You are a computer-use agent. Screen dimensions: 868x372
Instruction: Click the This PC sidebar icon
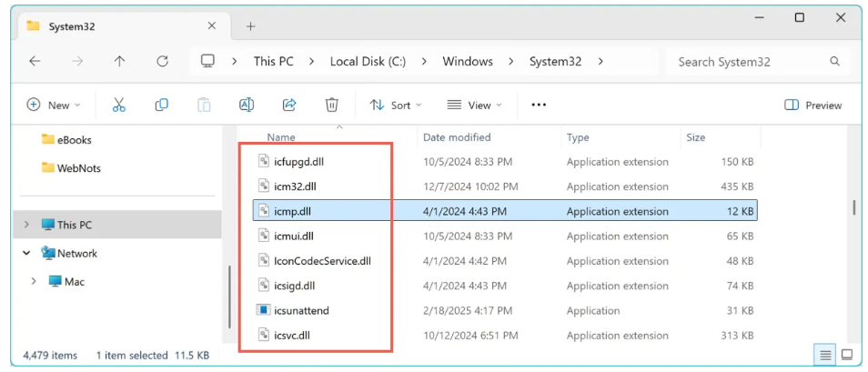point(48,225)
